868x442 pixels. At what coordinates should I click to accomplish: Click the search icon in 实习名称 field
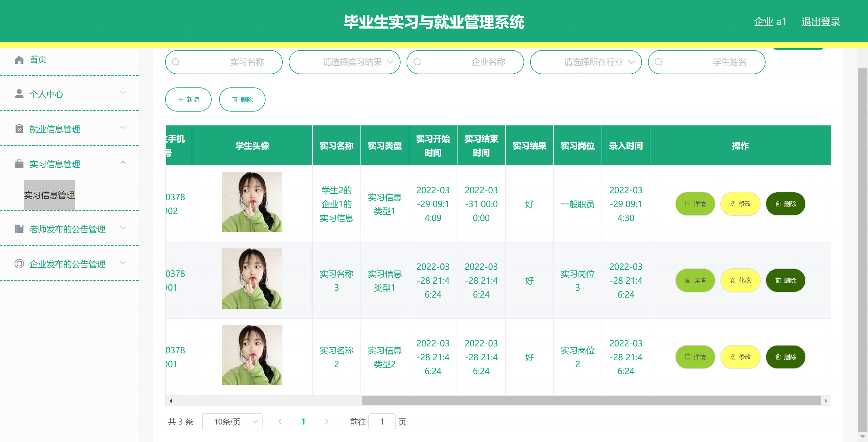tap(175, 62)
